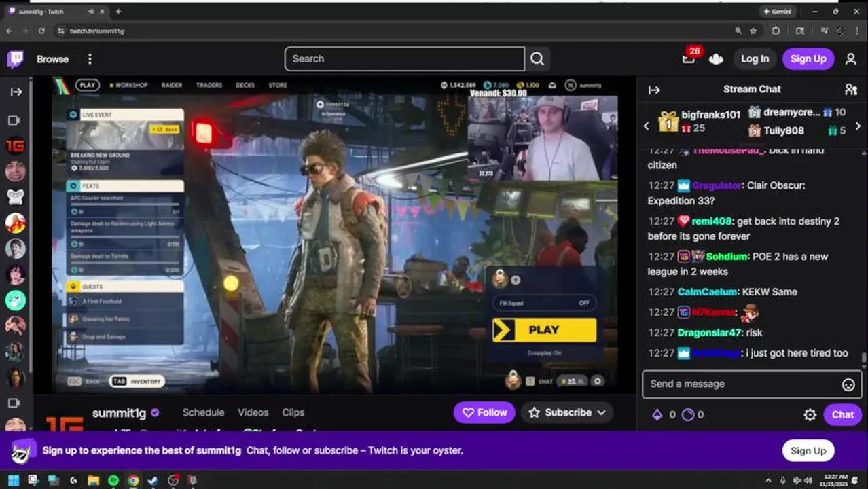Expand the left channel sidebar arrow
The image size is (868, 489).
coord(16,91)
